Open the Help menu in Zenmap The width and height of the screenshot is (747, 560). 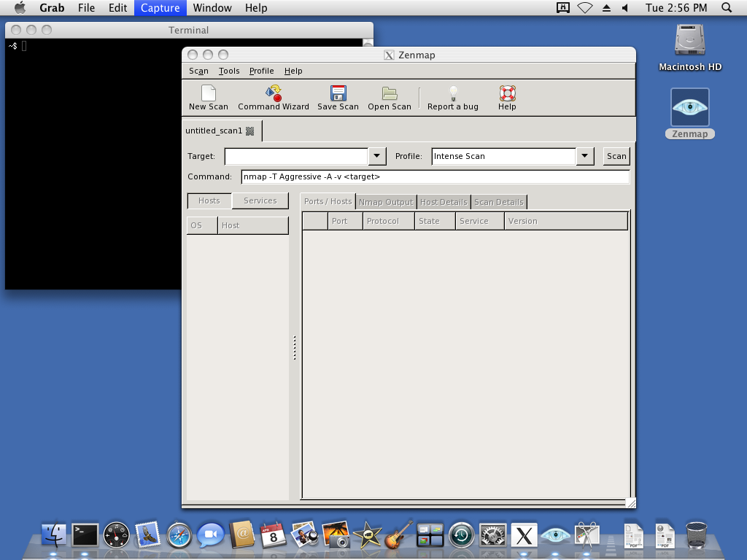293,71
